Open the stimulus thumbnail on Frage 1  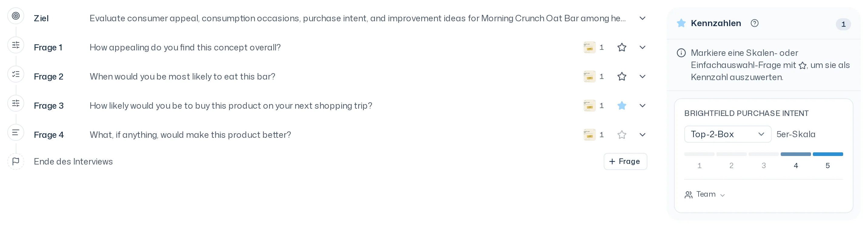(x=589, y=48)
